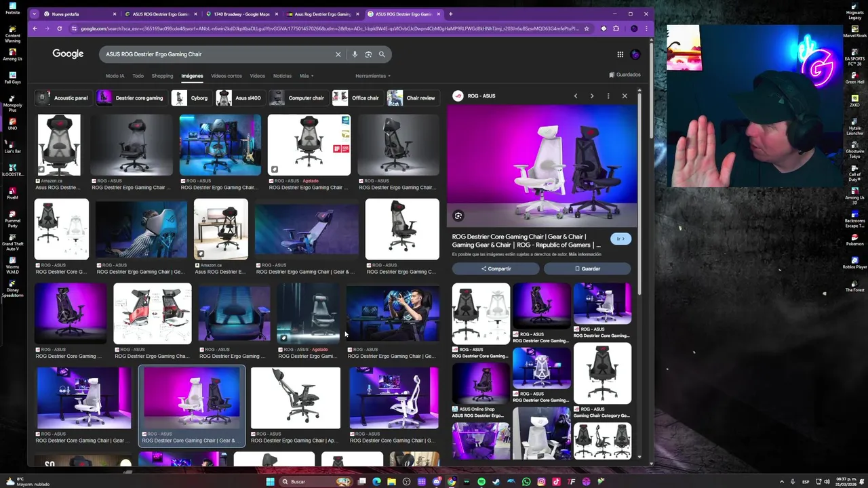This screenshot has height=488, width=868.
Task: Open Chrome extensions puzzle icon
Action: pos(616,28)
